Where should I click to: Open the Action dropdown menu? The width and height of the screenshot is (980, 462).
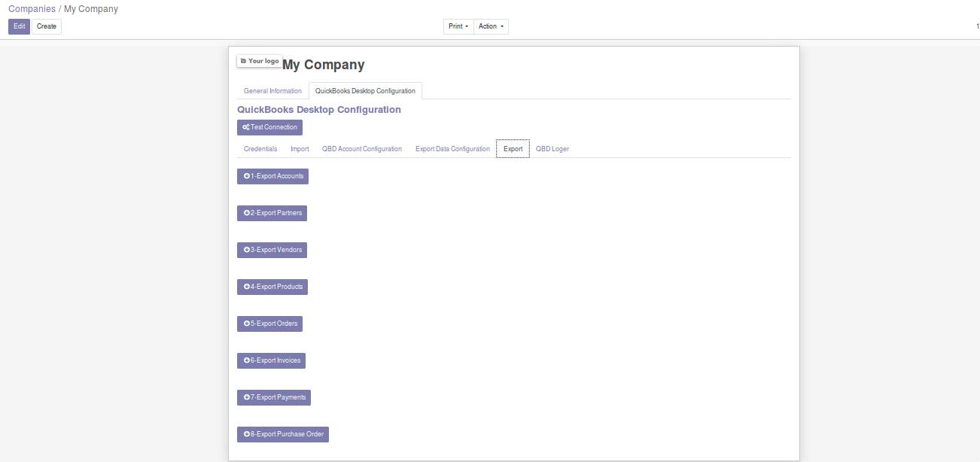pyautogui.click(x=491, y=26)
